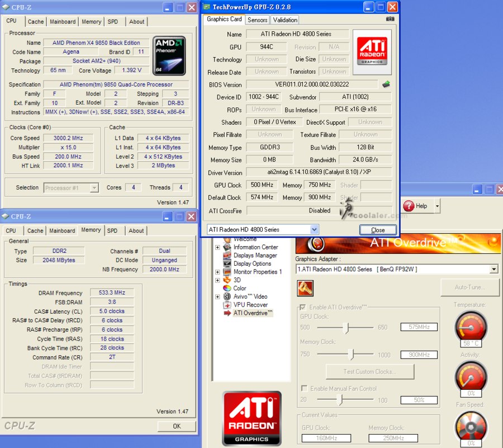Image resolution: width=503 pixels, height=448 pixels.
Task: Select the Color wheel tree icon
Action: 227,288
